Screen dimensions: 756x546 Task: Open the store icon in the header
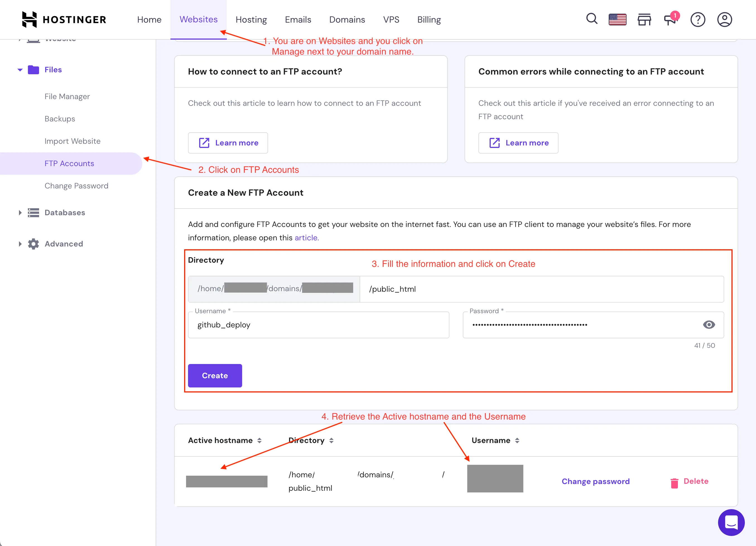coord(644,19)
